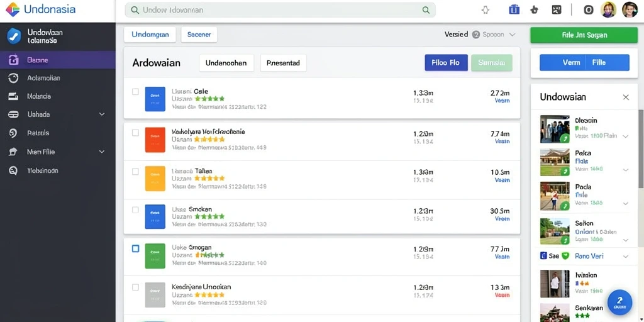
Task: Expand the Uahade sidebar chevron
Action: pos(102,114)
